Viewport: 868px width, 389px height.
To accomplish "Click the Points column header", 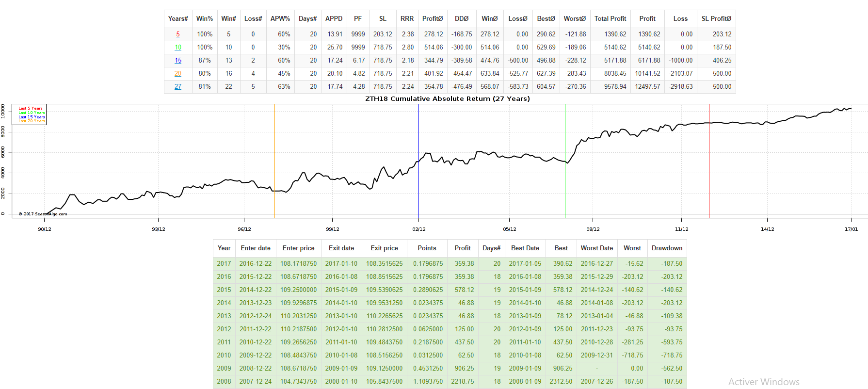I will [427, 248].
